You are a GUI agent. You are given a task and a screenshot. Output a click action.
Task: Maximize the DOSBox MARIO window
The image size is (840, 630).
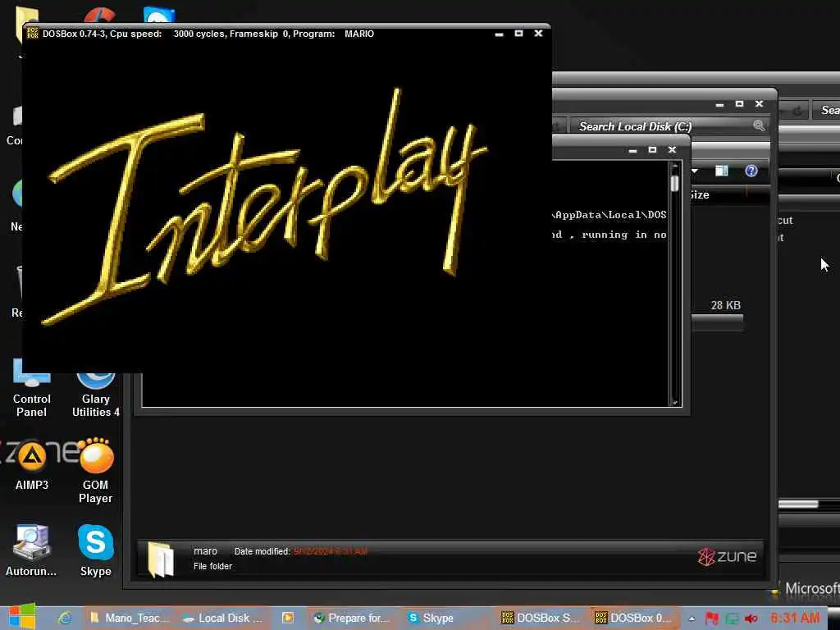[x=518, y=33]
